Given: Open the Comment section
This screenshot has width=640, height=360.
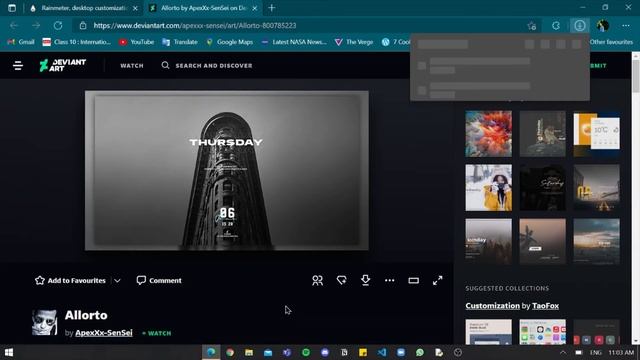Looking at the screenshot, I should [x=159, y=280].
